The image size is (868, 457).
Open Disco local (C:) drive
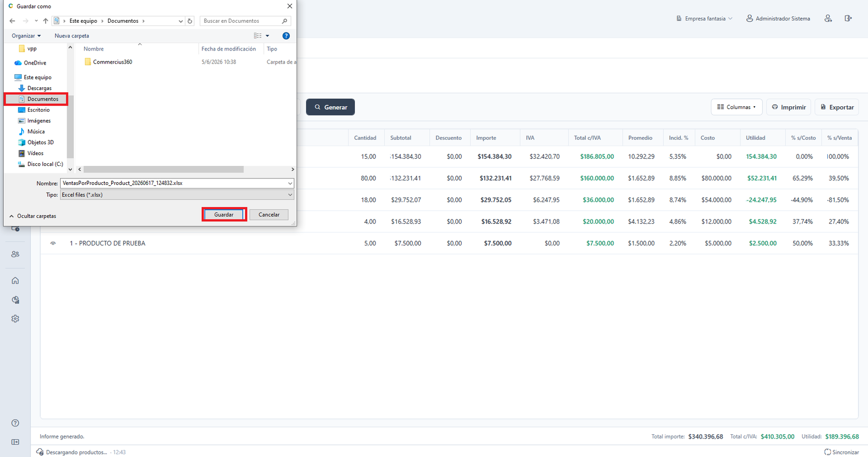(x=45, y=164)
